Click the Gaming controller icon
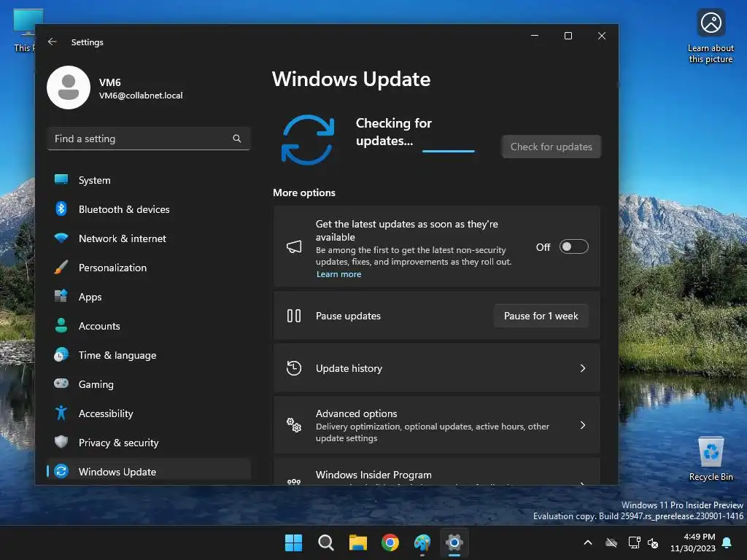Image resolution: width=747 pixels, height=560 pixels. 61,384
